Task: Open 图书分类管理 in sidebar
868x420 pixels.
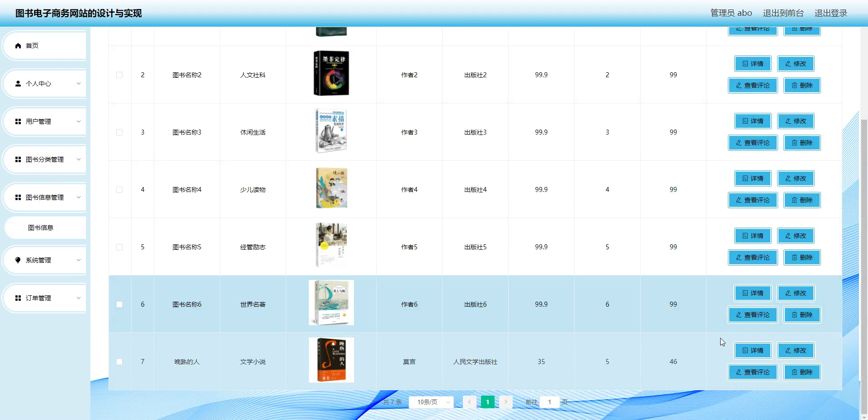Action: 44,159
